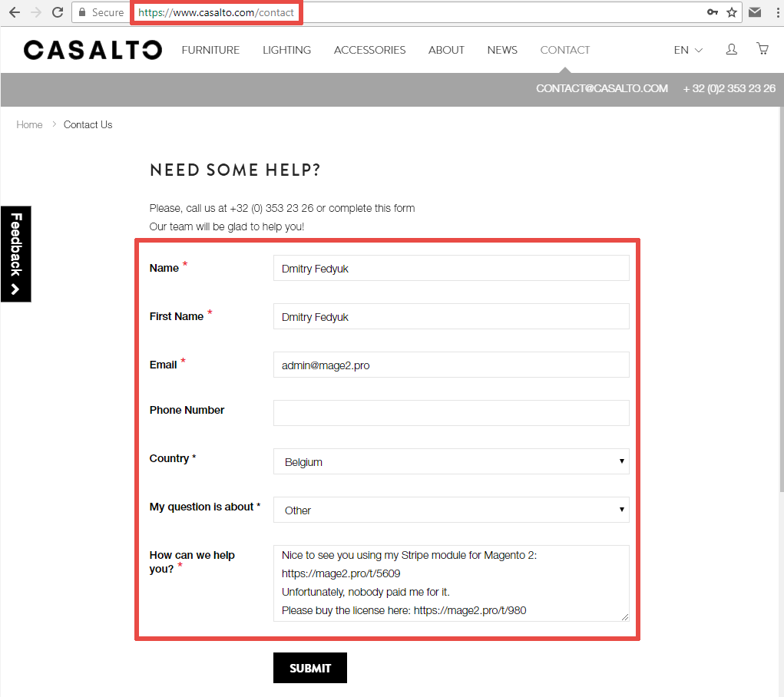Click the contact@casalto.com email link
This screenshot has width=784, height=697.
pos(602,88)
